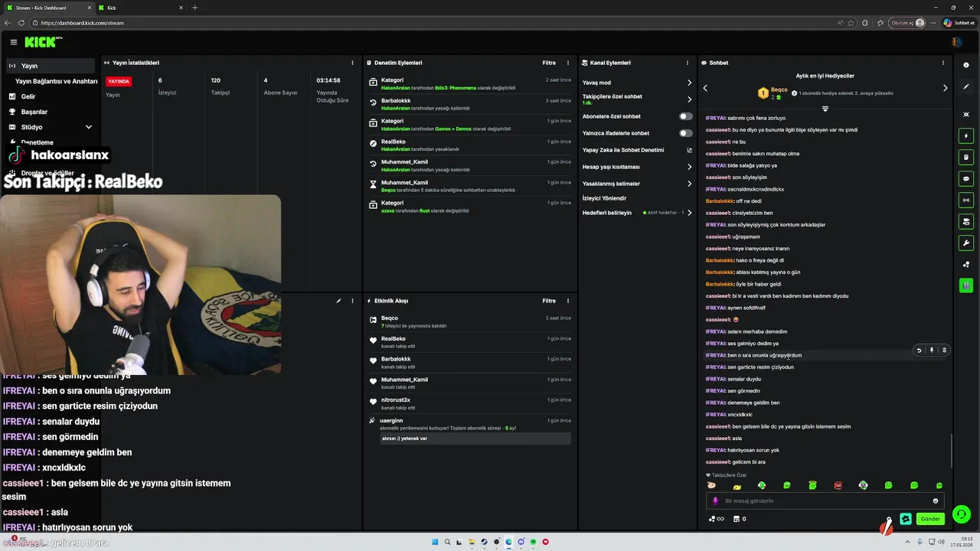Click the chat bubble icon in right sidebar

pos(966,179)
